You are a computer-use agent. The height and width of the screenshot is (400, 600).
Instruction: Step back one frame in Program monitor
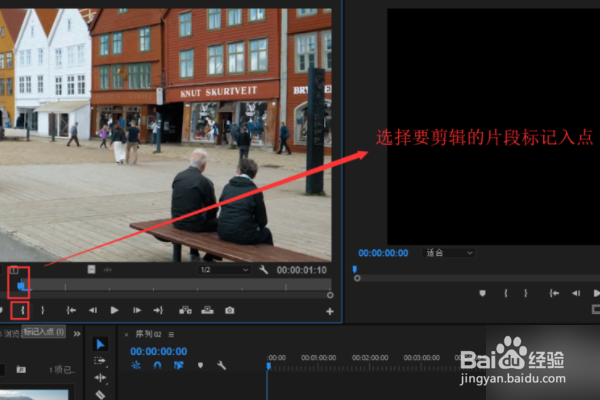[576, 293]
